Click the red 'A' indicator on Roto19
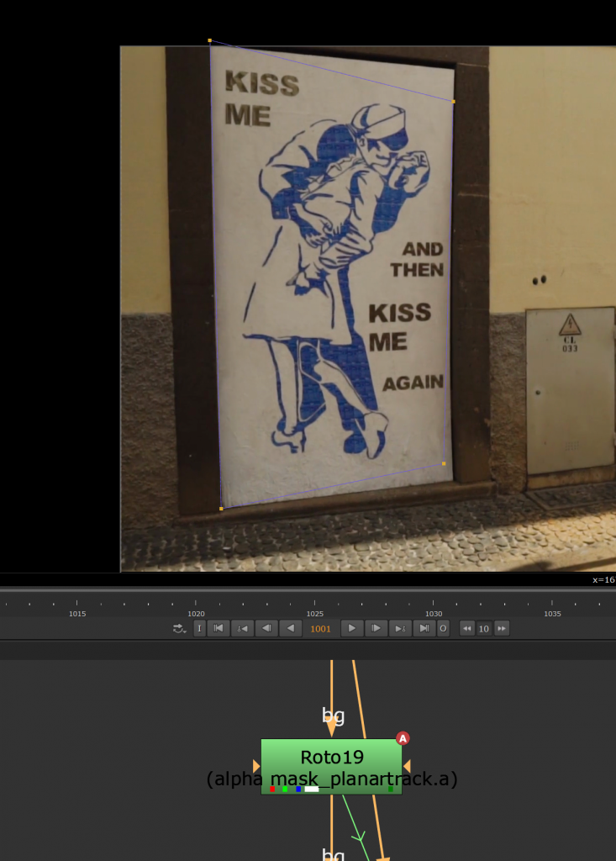 403,738
